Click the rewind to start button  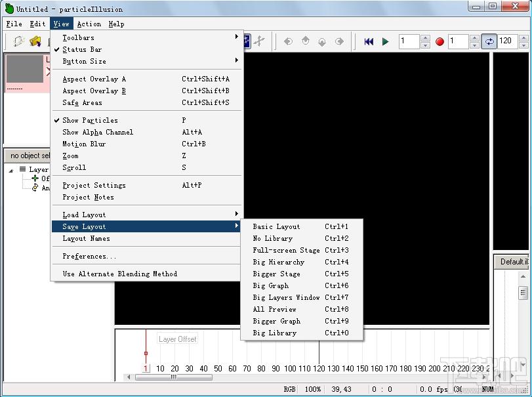(x=369, y=41)
